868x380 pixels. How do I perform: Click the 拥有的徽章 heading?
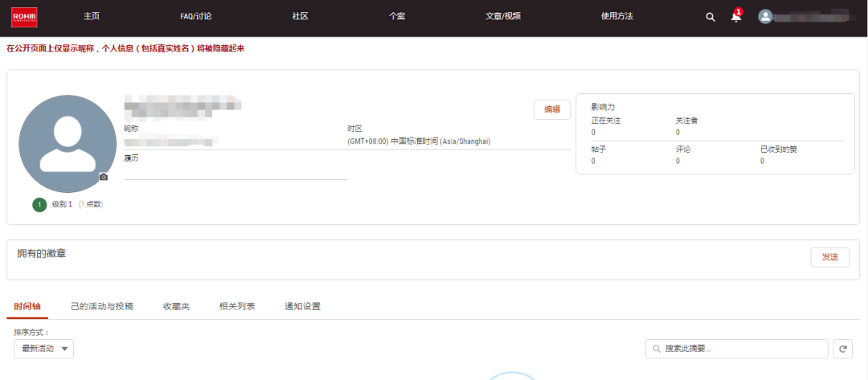(x=42, y=253)
